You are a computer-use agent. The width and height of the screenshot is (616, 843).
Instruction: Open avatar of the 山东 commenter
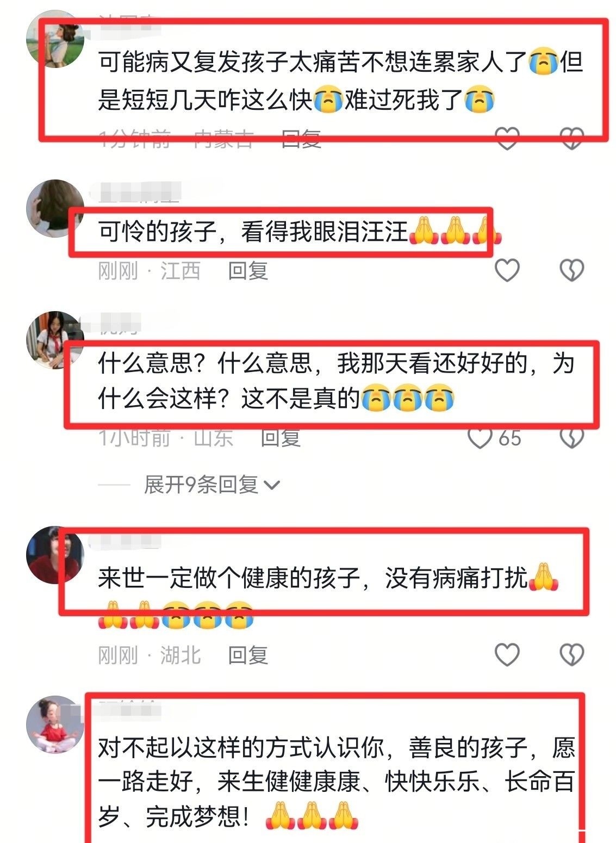[x=55, y=340]
